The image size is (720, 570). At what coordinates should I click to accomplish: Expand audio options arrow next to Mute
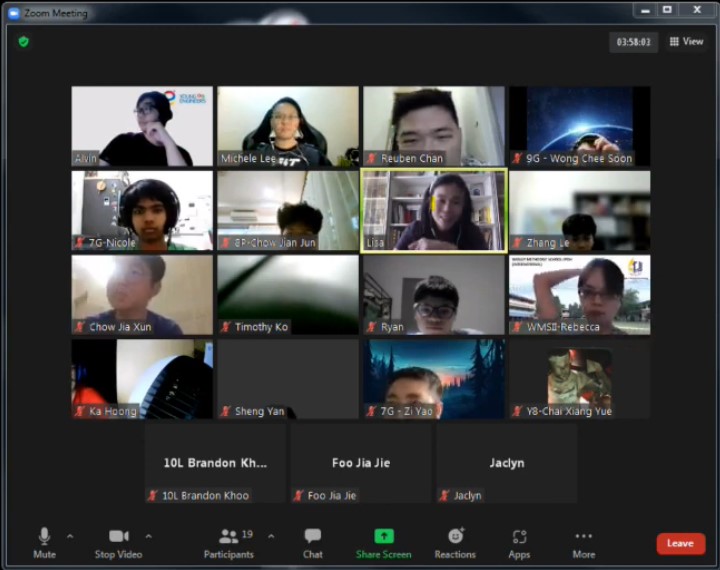(x=70, y=536)
